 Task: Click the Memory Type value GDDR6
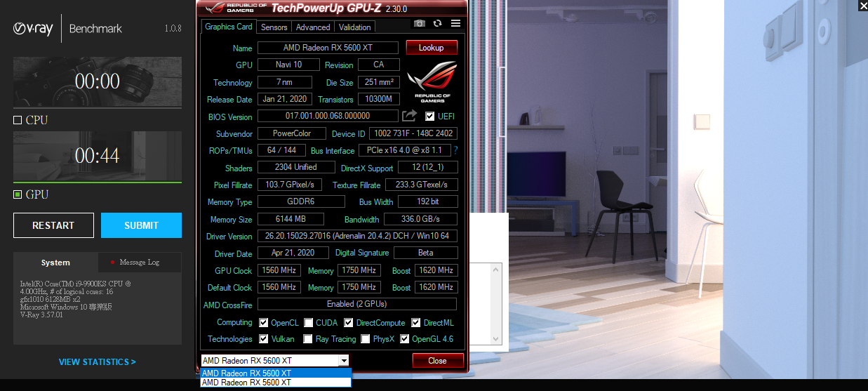(301, 201)
